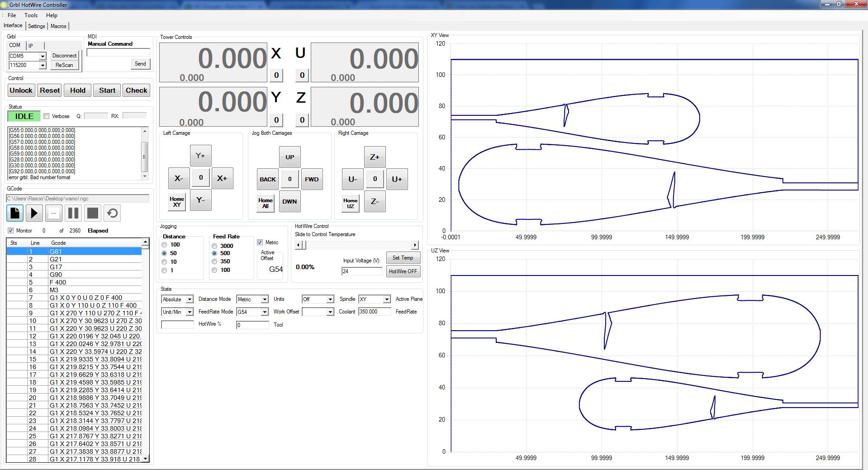Click the temperature slider left arrow
Image resolution: width=868 pixels, height=470 pixels.
point(298,245)
